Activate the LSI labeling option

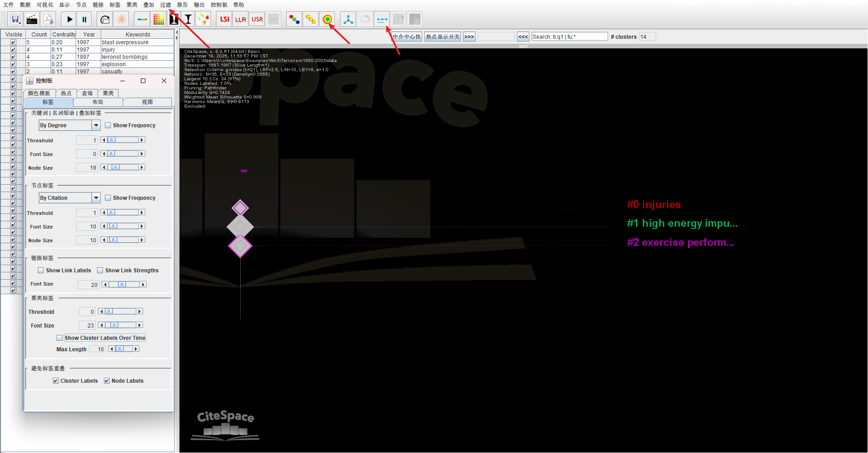point(224,19)
